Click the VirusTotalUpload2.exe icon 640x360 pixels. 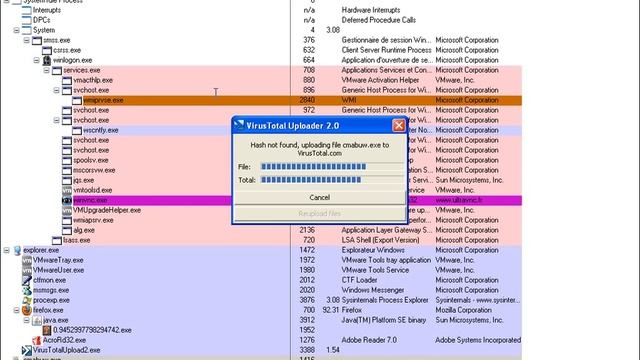coord(27,350)
